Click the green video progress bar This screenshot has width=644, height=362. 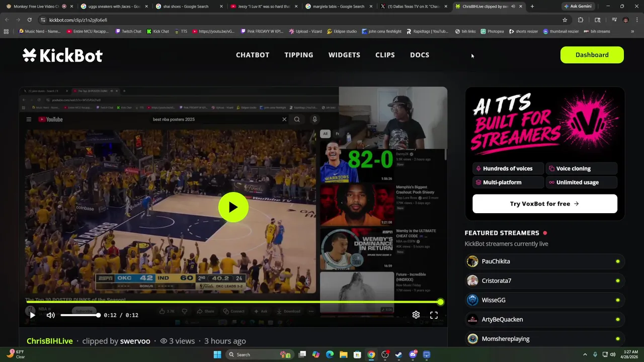tap(233, 302)
